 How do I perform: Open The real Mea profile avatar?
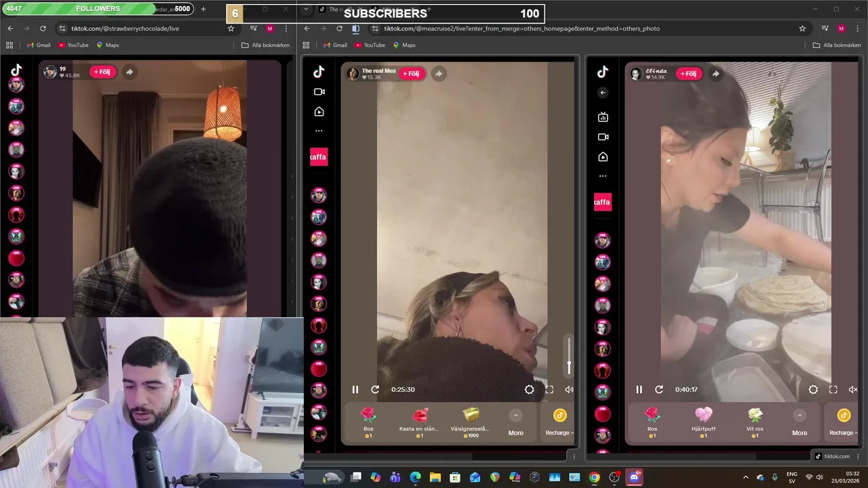point(353,74)
